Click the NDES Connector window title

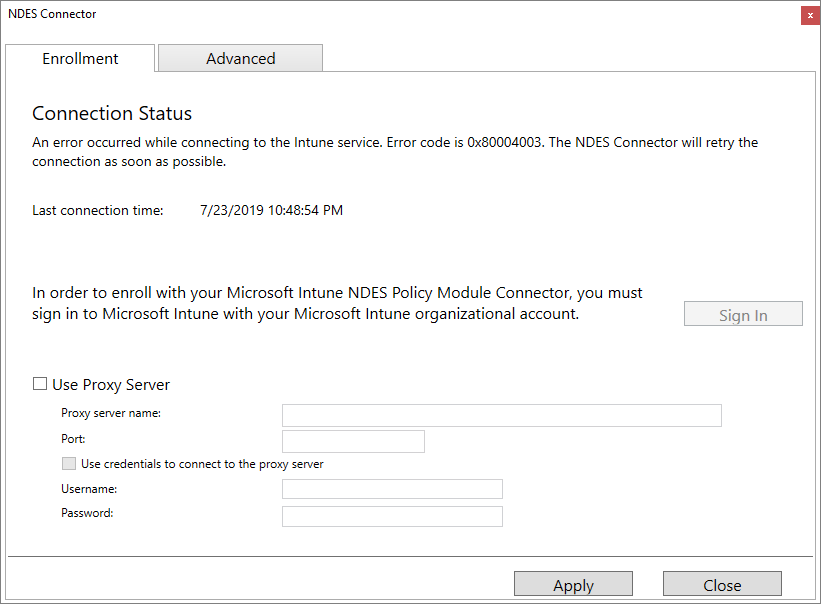52,14
